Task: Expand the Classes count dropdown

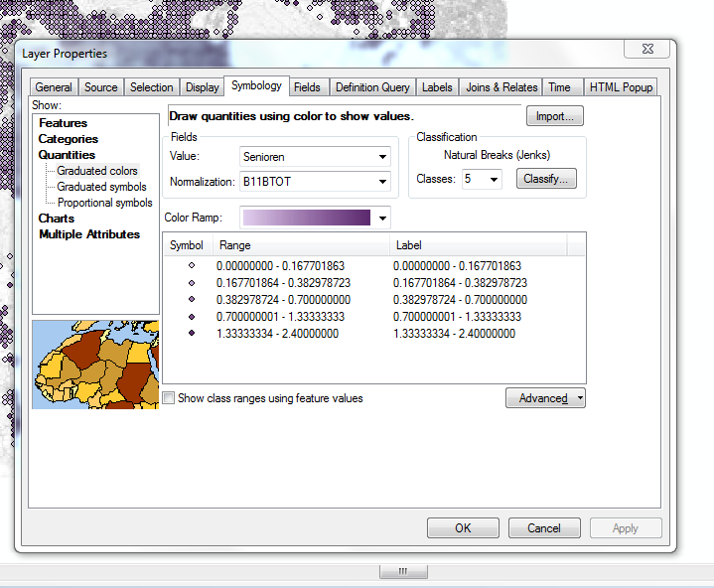Action: tap(494, 180)
